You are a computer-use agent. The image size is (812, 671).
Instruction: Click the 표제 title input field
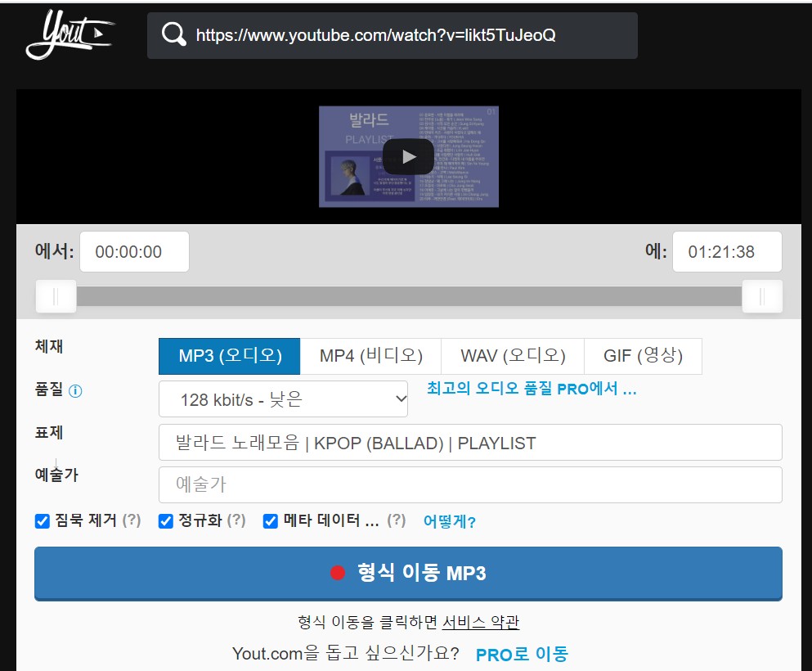coord(470,443)
